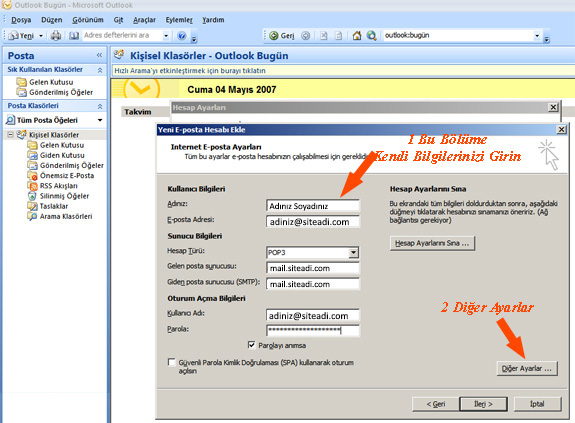Enable the Güvenli Parola Kimlik Doğrulaması (SPA) checkbox
The image size is (575, 423).
(x=171, y=362)
